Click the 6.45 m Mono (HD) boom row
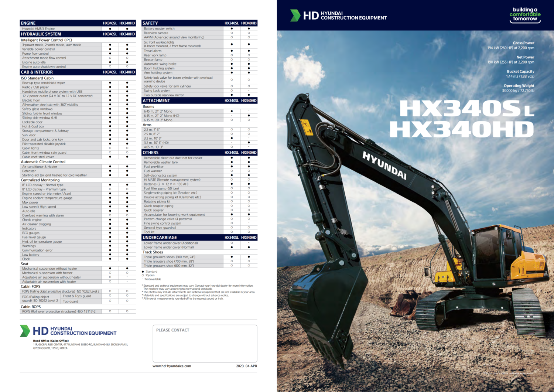554x392 pixels. 199,116
